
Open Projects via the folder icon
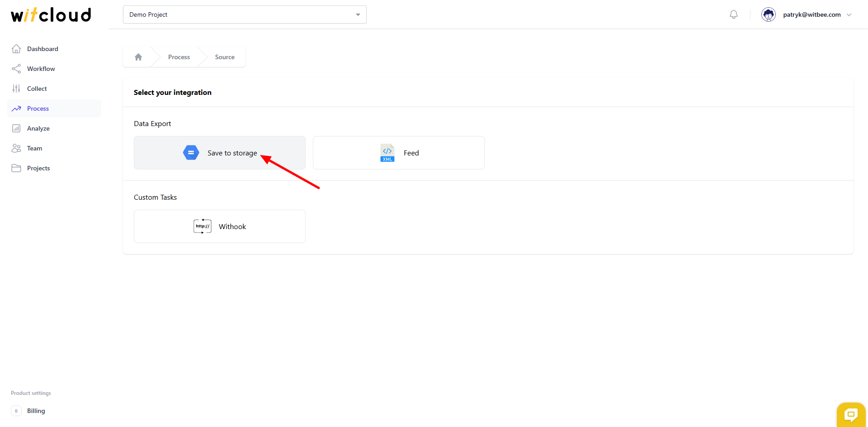pos(16,168)
